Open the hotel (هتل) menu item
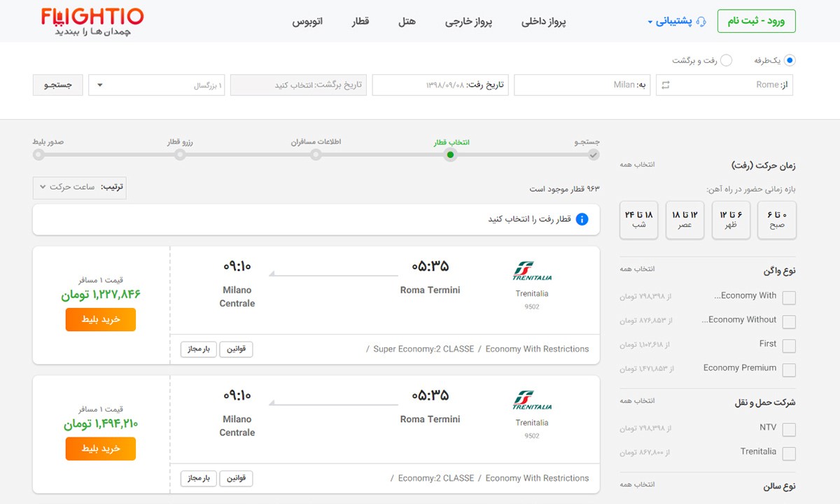The image size is (840, 504). click(x=407, y=21)
